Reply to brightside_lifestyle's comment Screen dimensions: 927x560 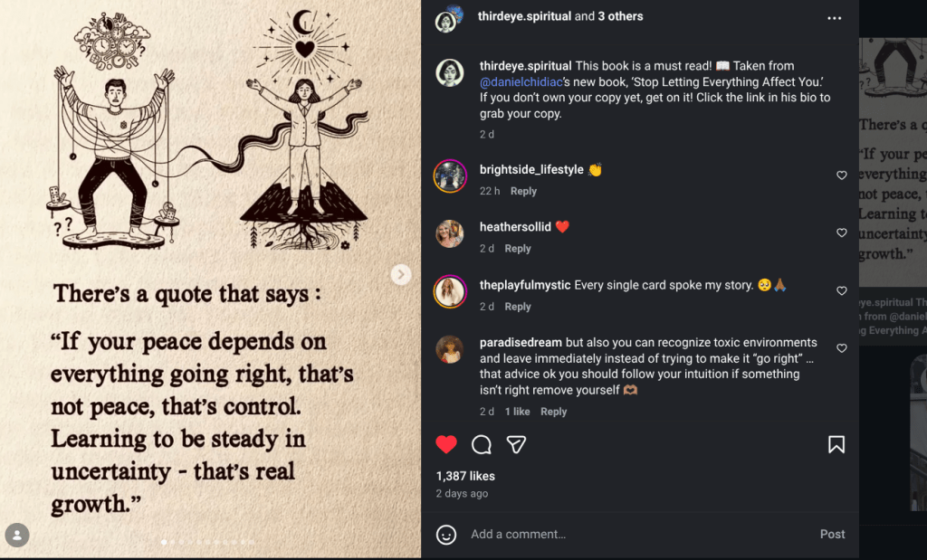click(x=523, y=191)
